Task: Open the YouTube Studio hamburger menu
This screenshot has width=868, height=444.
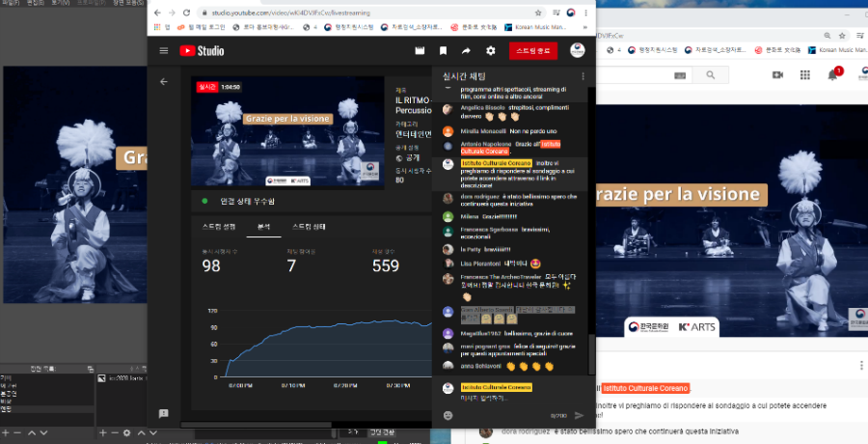Action: [163, 50]
